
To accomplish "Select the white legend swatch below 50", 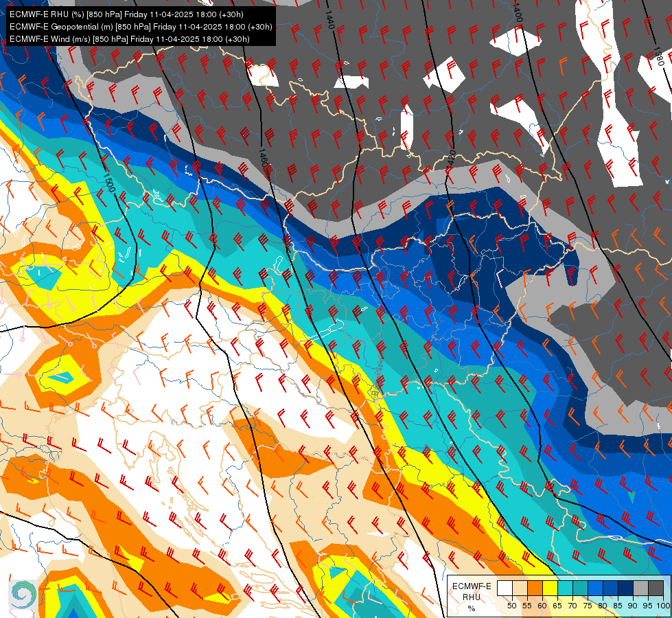I will pyautogui.click(x=505, y=588).
